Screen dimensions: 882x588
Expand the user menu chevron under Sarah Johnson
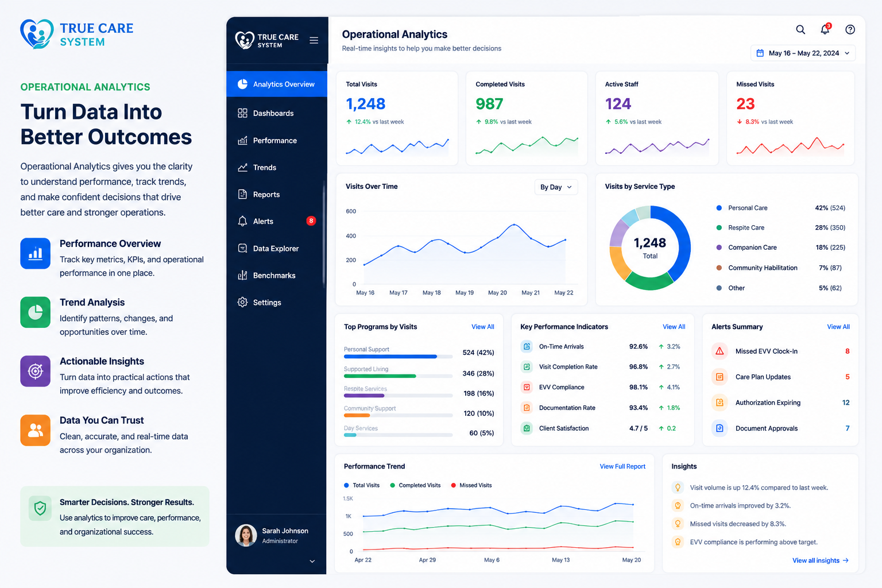pyautogui.click(x=312, y=561)
